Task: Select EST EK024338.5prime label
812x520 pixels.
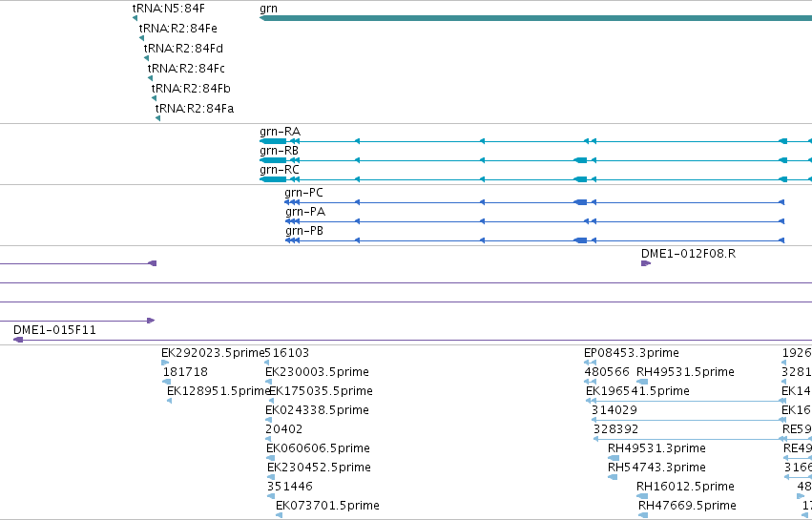Action: coord(317,410)
